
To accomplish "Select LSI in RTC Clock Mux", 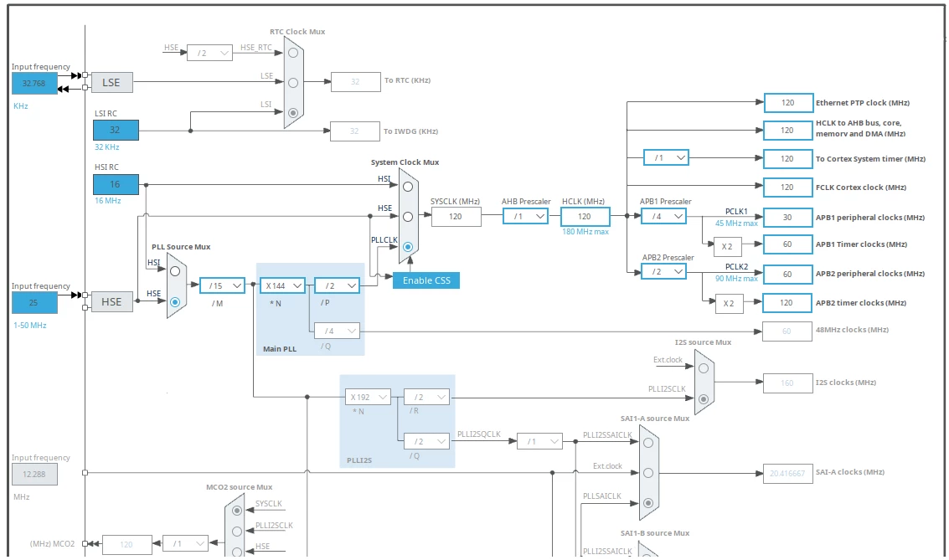I will tap(293, 112).
